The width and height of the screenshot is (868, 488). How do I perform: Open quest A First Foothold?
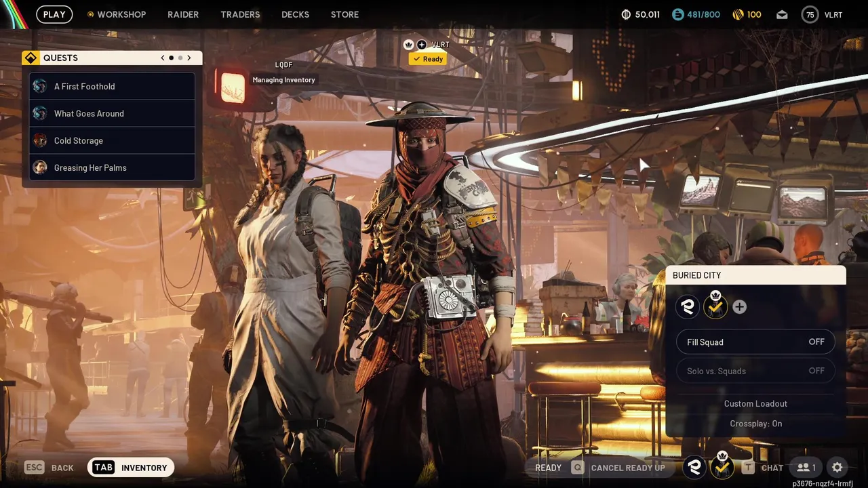[113, 86]
